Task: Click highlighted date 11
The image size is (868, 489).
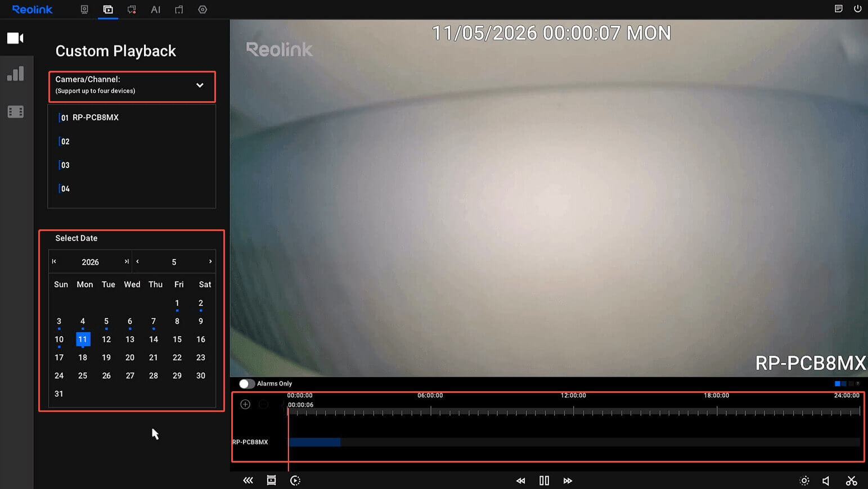Action: pos(83,339)
